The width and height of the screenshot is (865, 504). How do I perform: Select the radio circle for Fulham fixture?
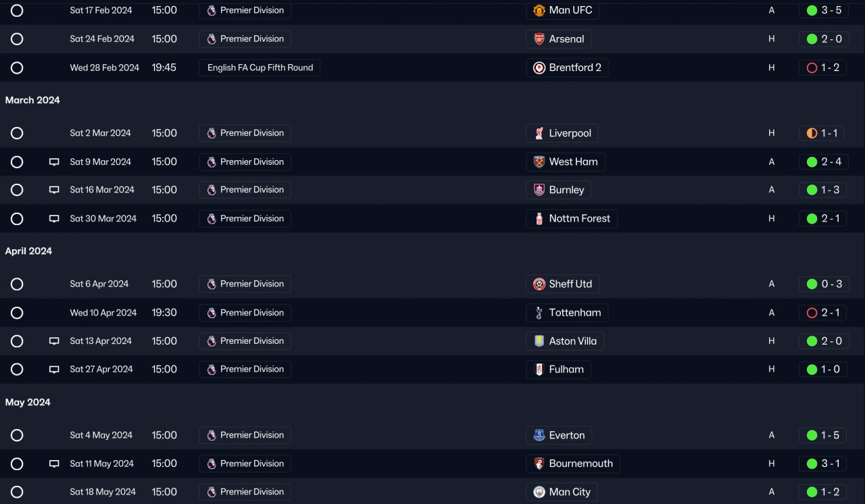point(17,370)
